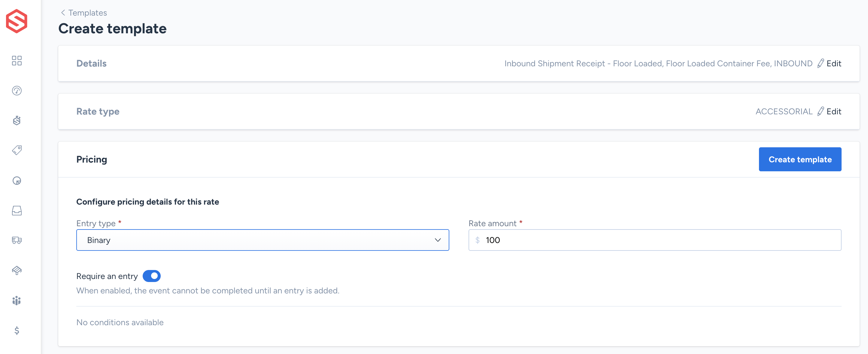The width and height of the screenshot is (868, 354).
Task: Click the pencil icon in Rate type row
Action: [x=821, y=111]
